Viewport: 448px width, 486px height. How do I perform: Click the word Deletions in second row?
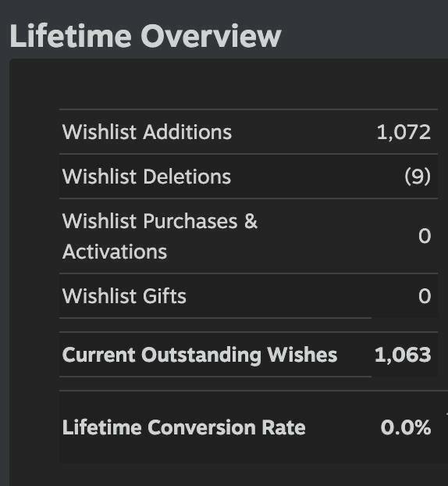point(187,177)
